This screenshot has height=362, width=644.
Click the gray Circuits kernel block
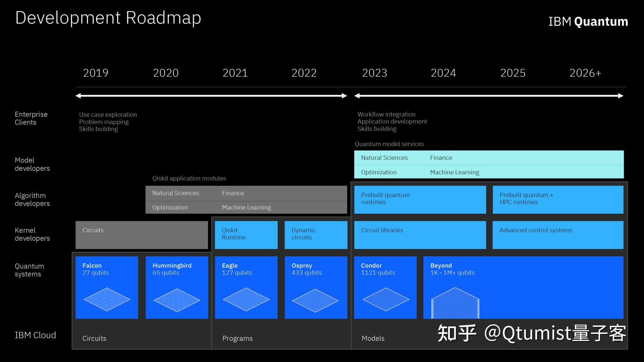point(142,235)
